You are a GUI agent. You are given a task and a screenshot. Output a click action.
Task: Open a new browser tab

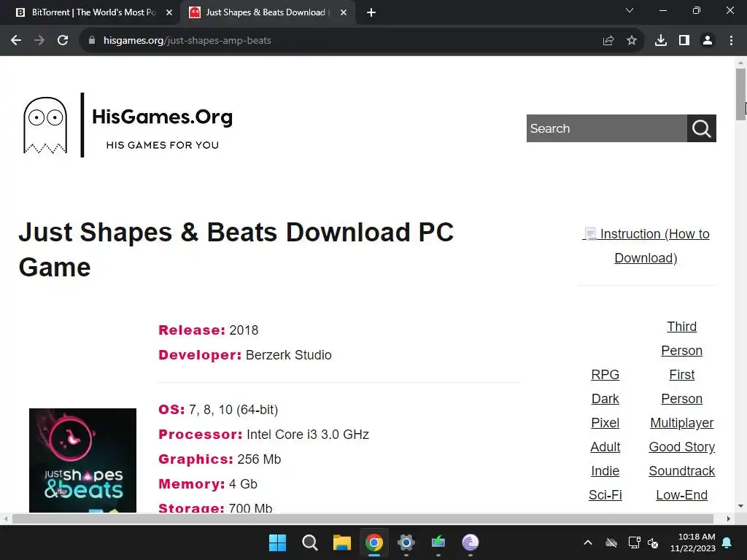[371, 13]
